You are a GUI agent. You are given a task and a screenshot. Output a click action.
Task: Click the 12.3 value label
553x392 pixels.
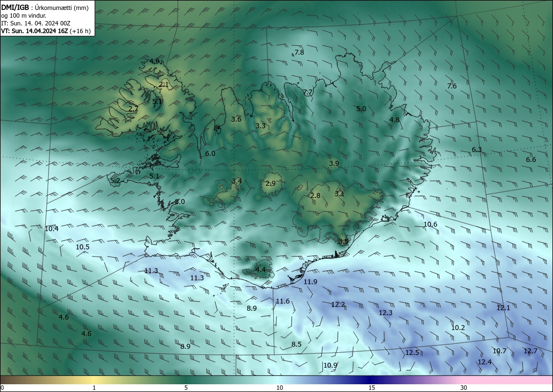(x=385, y=313)
